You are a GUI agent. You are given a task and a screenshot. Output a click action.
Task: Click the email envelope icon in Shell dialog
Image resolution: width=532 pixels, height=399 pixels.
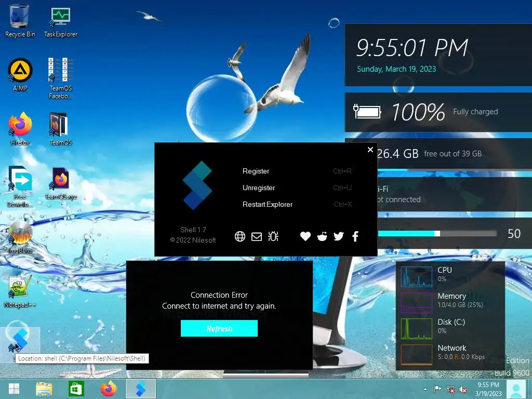(257, 236)
